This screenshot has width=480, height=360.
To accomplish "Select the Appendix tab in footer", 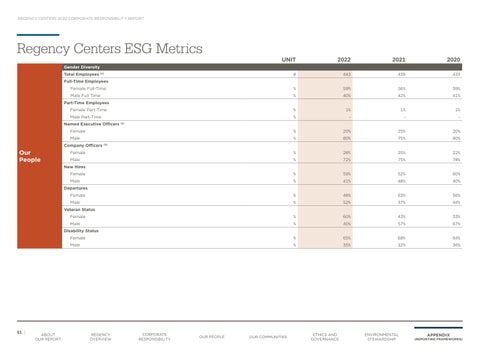I will 438,337.
